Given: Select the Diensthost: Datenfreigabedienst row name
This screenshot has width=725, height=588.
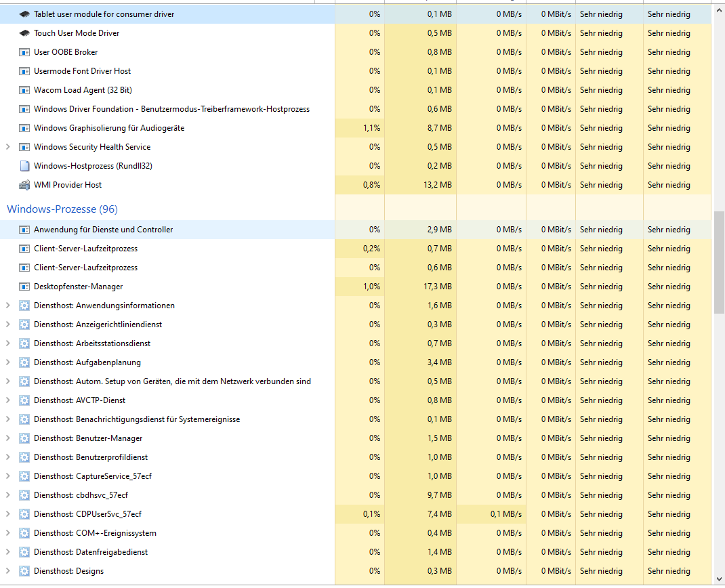Looking at the screenshot, I should (91, 552).
